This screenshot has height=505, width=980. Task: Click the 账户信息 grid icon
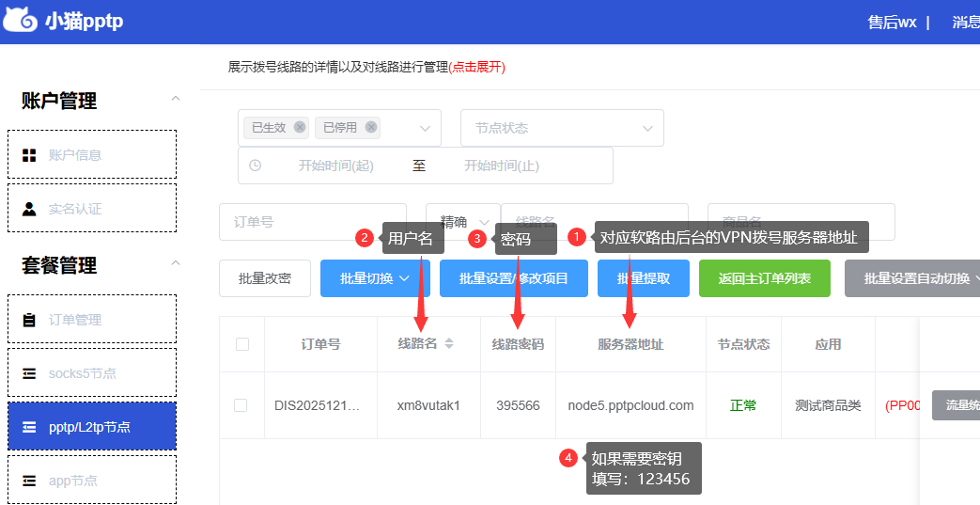tap(29, 155)
